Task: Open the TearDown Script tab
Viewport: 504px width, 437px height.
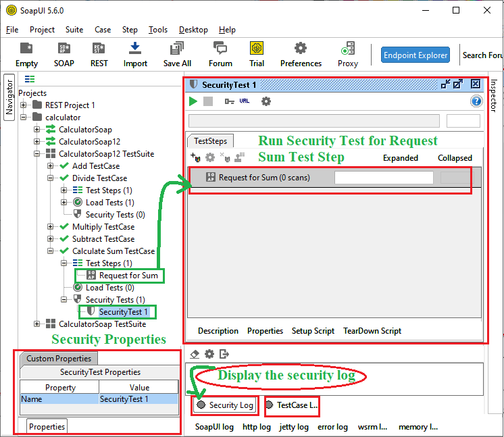Action: coord(372,331)
